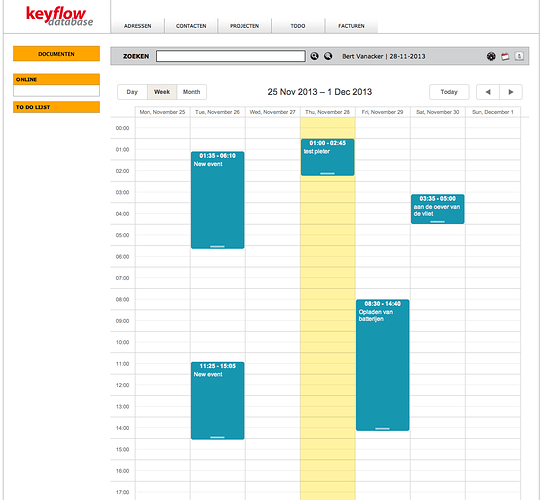This screenshot has height=500, width=556.
Task: Switch calendar to Month view
Action: [x=191, y=92]
